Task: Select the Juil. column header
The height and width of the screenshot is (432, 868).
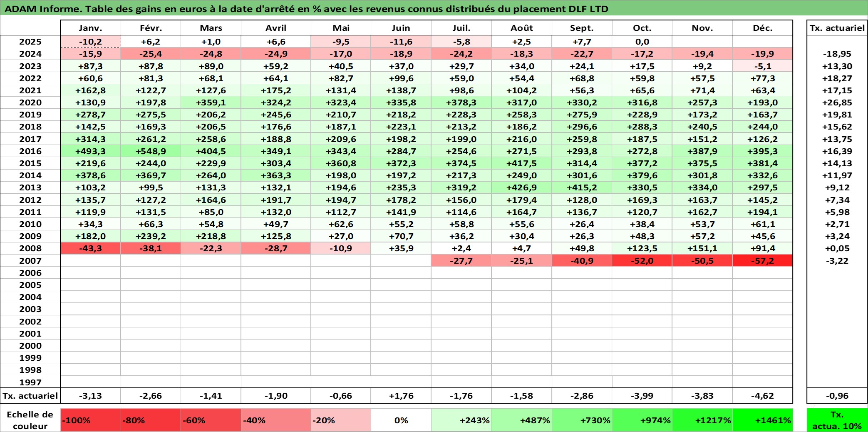Action: click(461, 28)
